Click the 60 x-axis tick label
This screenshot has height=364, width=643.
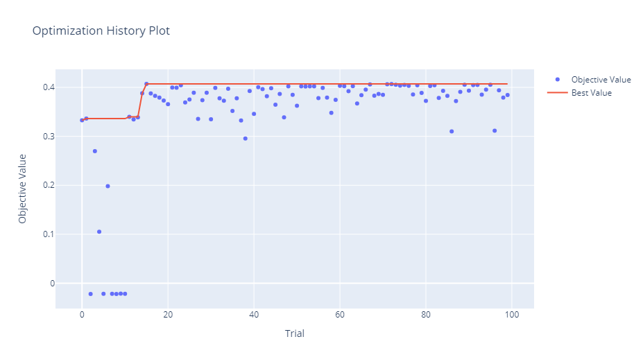coord(340,316)
